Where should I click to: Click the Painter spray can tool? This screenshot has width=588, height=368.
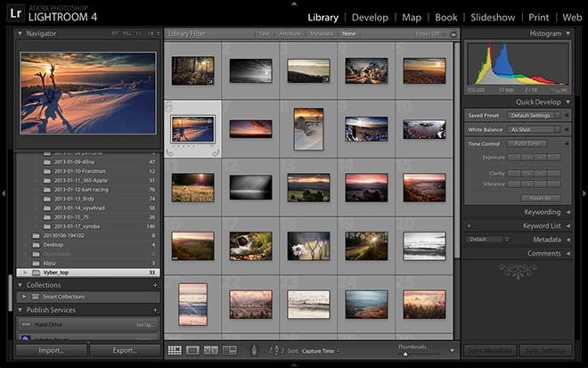pos(254,351)
